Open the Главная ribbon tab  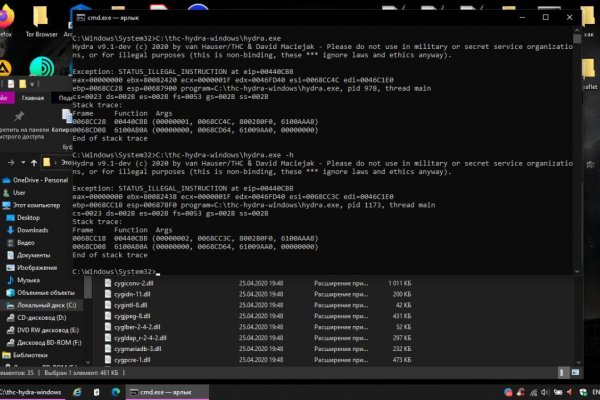33,98
